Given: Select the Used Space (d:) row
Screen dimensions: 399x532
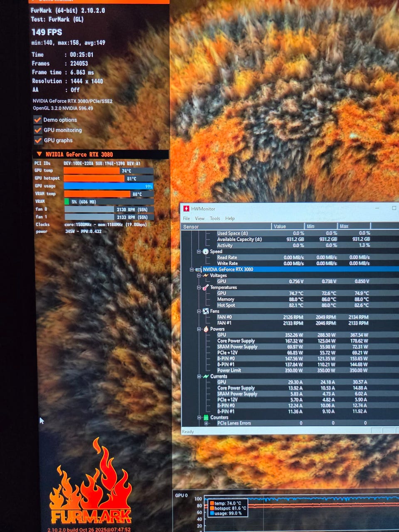Looking at the screenshot, I should tap(290, 233).
